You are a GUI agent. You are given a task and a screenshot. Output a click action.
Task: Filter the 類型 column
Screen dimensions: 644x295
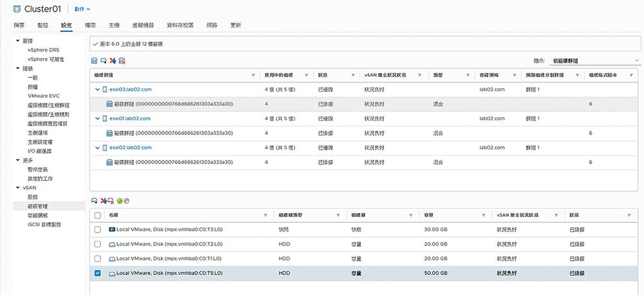[x=468, y=75]
